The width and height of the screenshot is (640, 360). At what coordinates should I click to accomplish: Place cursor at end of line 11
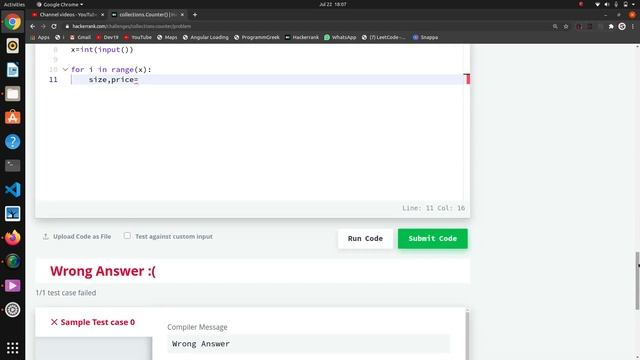coord(139,80)
